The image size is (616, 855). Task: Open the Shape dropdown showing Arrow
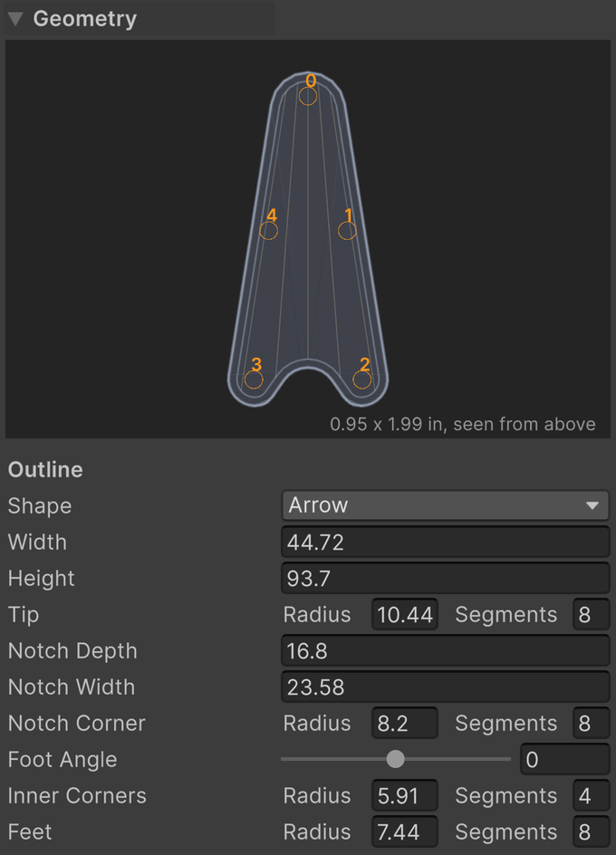tap(445, 504)
